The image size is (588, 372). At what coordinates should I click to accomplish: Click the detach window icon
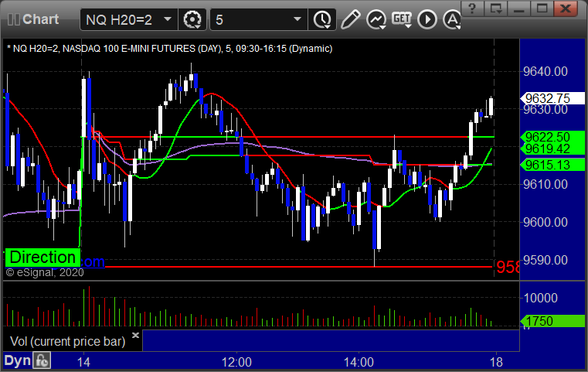tap(496, 9)
